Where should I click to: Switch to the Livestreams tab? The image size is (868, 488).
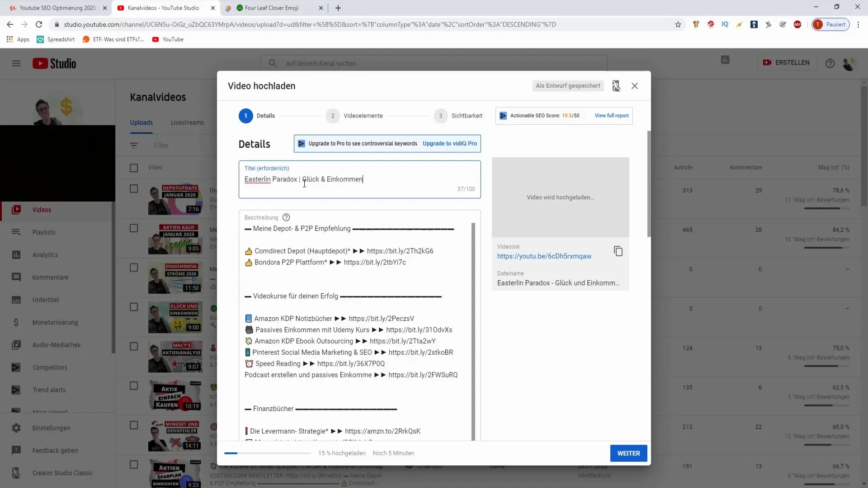187,122
